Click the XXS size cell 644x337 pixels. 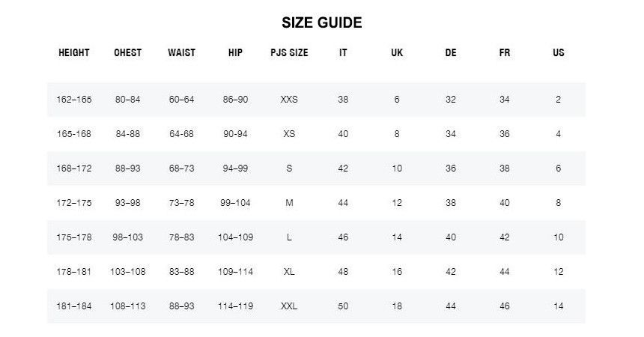coord(289,100)
